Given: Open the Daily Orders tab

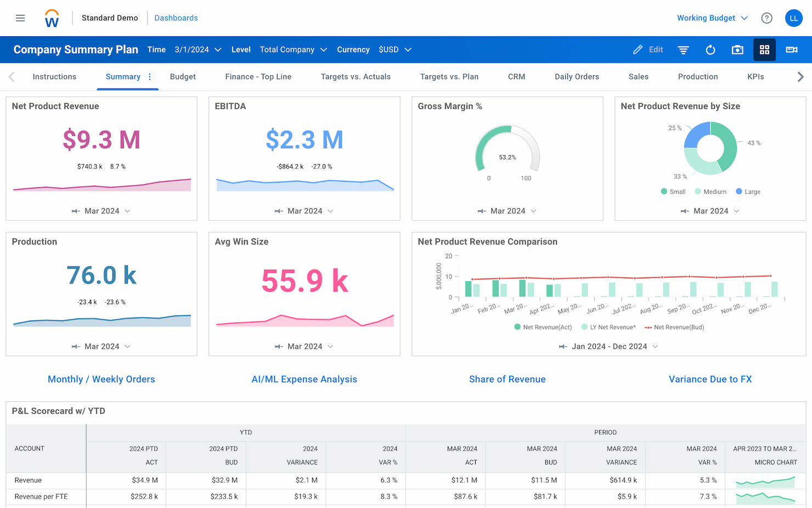Looking at the screenshot, I should [x=577, y=77].
